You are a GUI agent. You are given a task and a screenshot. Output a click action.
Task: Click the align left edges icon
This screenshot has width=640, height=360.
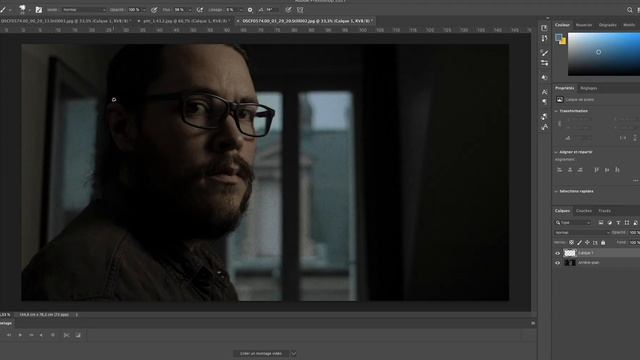(x=560, y=170)
